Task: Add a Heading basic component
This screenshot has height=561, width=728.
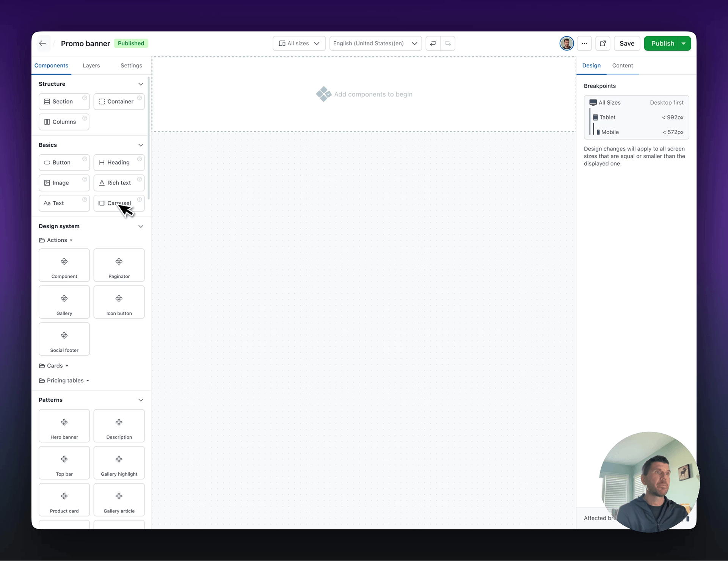Action: (119, 162)
